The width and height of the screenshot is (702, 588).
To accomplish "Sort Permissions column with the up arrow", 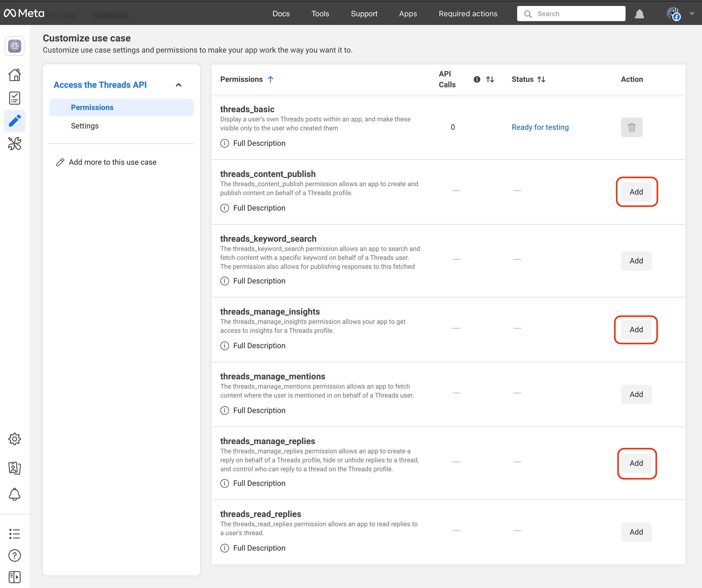I will point(271,80).
